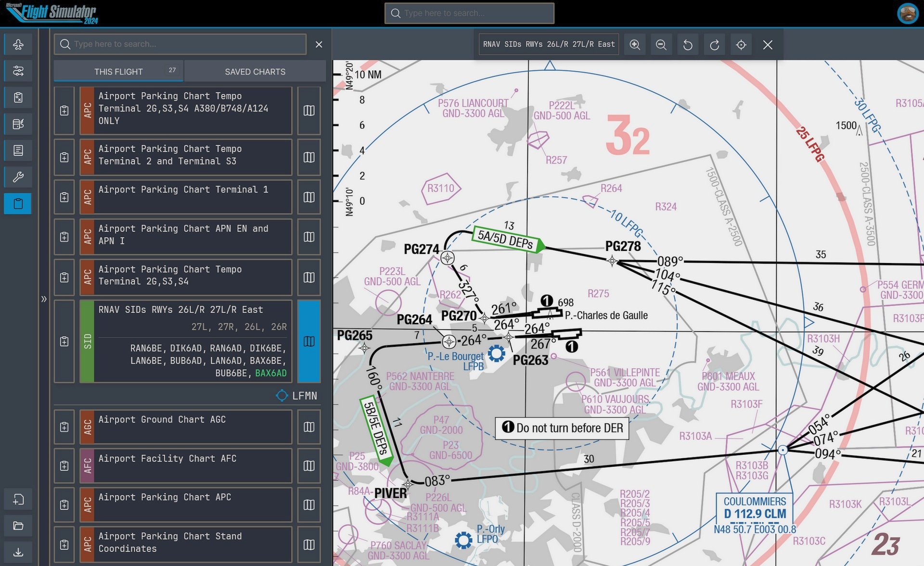This screenshot has width=924, height=566.
Task: Open map view for Tempo Terminal 2G,S3,S4 chart
Action: (309, 277)
